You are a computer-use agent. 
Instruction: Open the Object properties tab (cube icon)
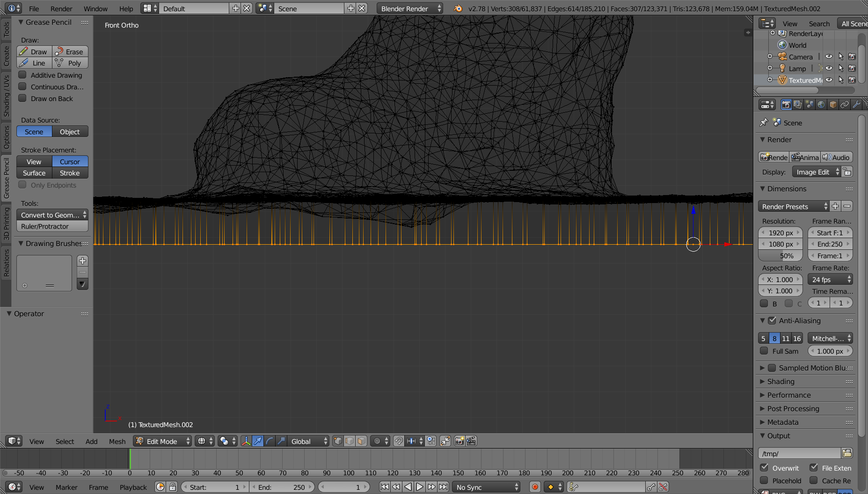point(833,104)
